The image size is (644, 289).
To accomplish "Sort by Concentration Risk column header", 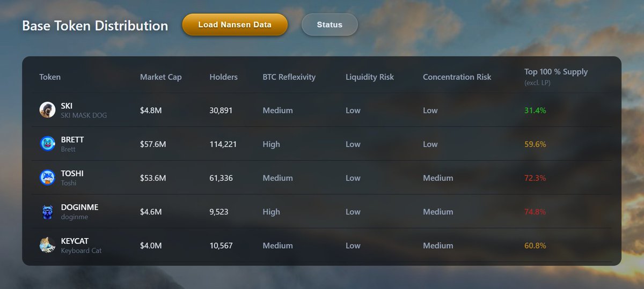I will 457,77.
